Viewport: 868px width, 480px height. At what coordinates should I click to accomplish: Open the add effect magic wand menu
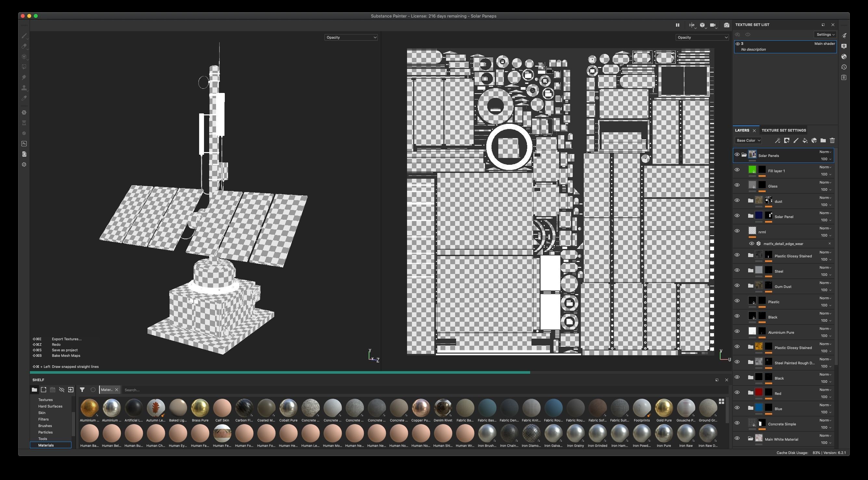coord(777,141)
